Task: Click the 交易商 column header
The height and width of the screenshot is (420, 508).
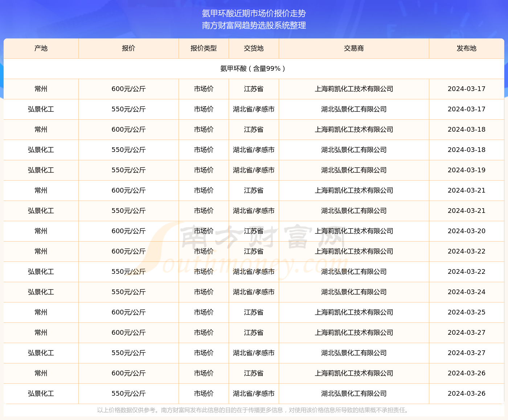Action: (354, 48)
